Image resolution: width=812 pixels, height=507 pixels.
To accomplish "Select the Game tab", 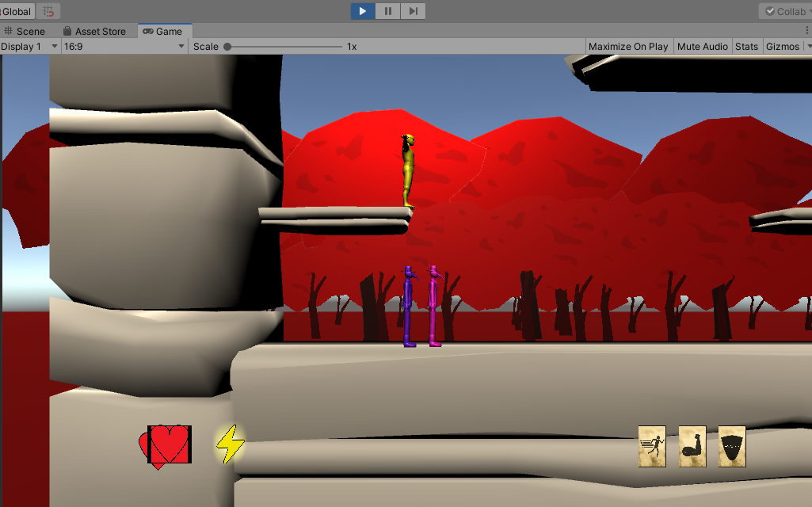I will 164,31.
